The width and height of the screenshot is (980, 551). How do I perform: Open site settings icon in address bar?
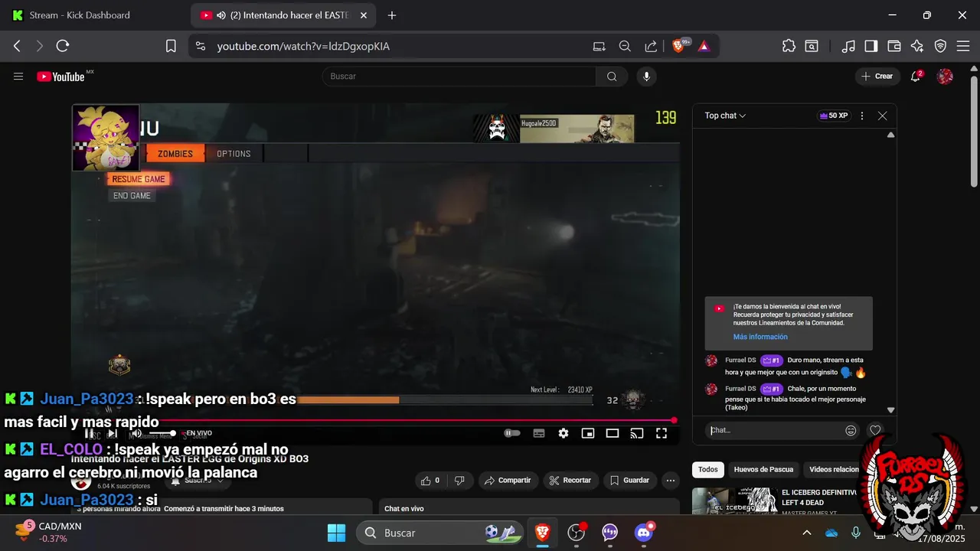coord(201,46)
